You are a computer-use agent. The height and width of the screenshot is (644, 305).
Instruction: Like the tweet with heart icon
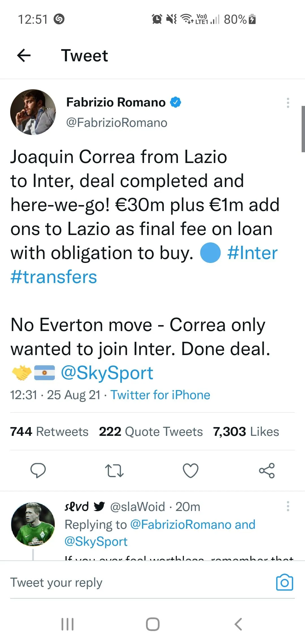click(191, 471)
